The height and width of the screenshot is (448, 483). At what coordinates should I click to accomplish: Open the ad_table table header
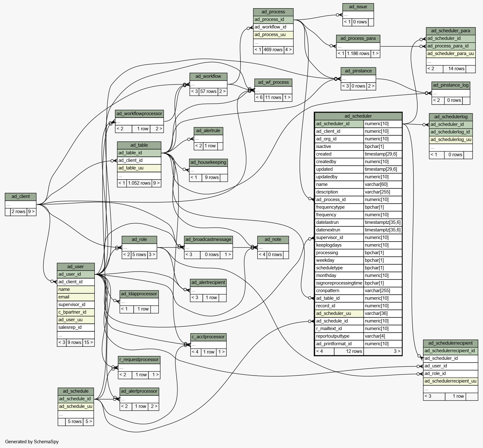[x=139, y=145]
